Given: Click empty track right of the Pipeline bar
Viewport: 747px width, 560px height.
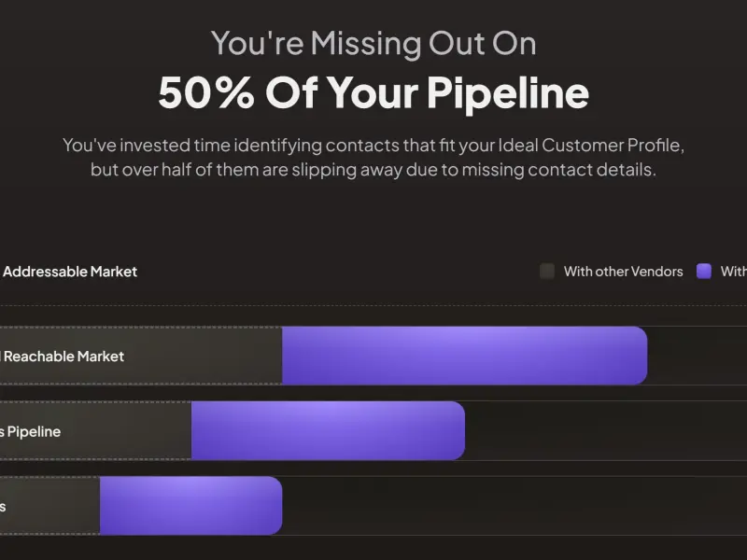Looking at the screenshot, I should 606,430.
